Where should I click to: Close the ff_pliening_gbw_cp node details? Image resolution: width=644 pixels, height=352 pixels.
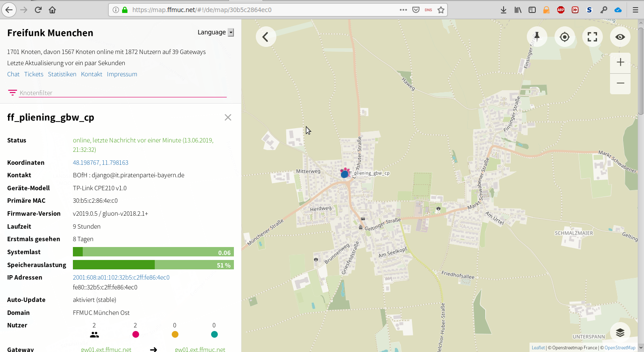pyautogui.click(x=228, y=117)
